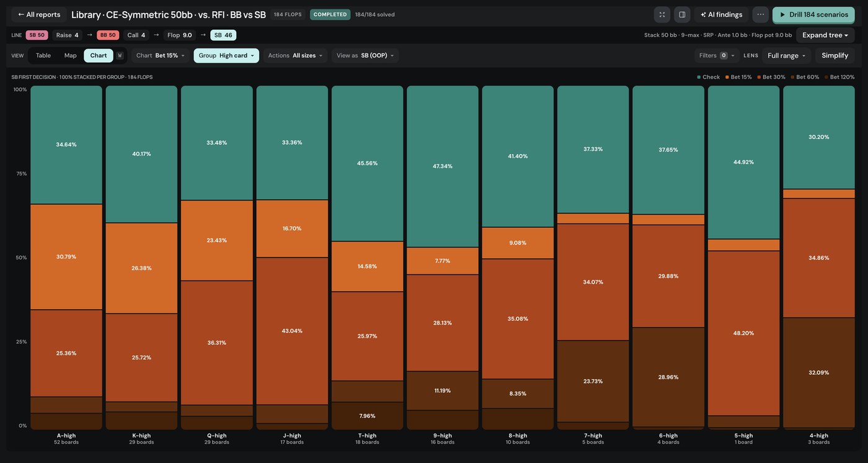This screenshot has height=463, width=868.
Task: Click the 7-high bar segment 23.73%
Action: click(593, 381)
